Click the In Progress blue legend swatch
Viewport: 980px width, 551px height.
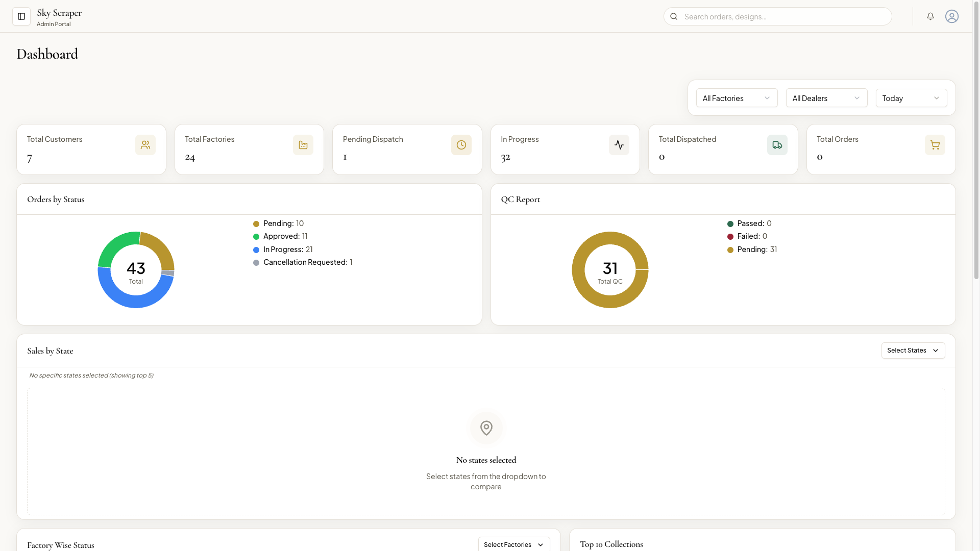tap(256, 250)
